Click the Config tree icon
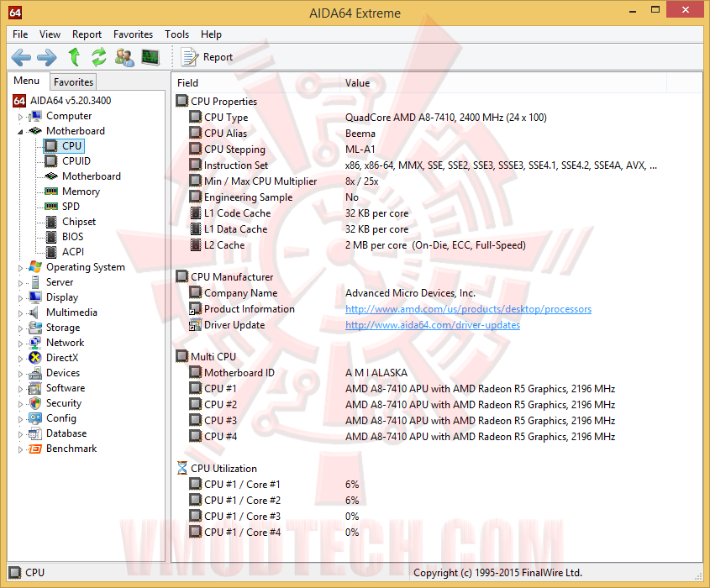Screen dimensions: 710x588 (x=35, y=418)
